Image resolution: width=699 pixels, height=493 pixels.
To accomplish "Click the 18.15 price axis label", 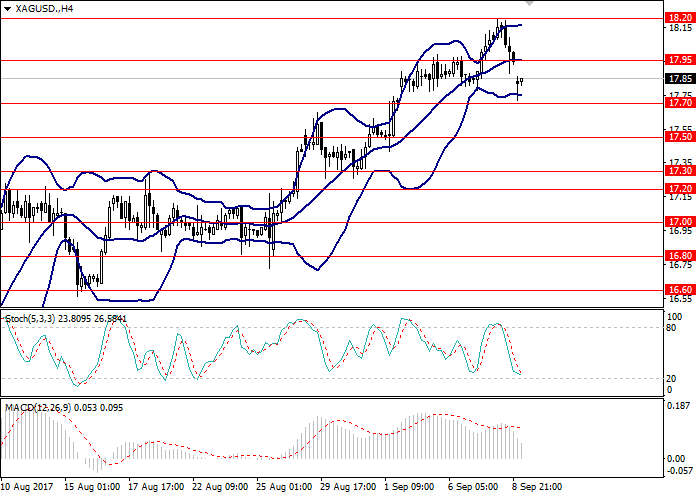I will point(681,28).
